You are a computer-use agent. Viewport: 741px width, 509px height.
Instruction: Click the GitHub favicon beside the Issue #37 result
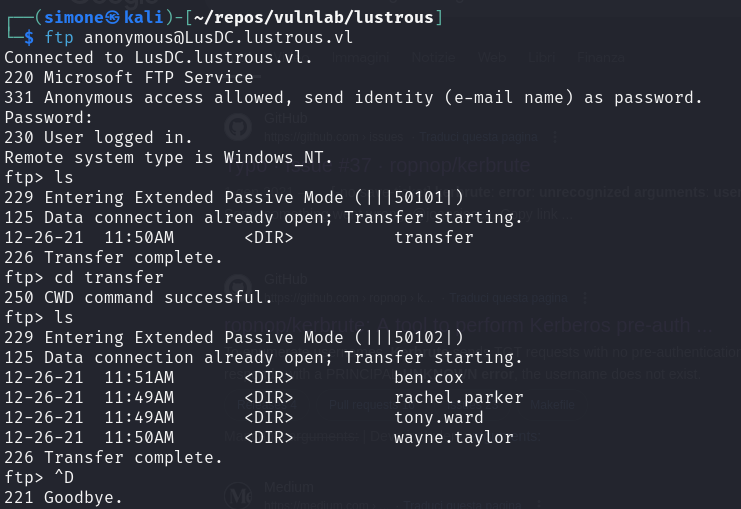click(237, 127)
